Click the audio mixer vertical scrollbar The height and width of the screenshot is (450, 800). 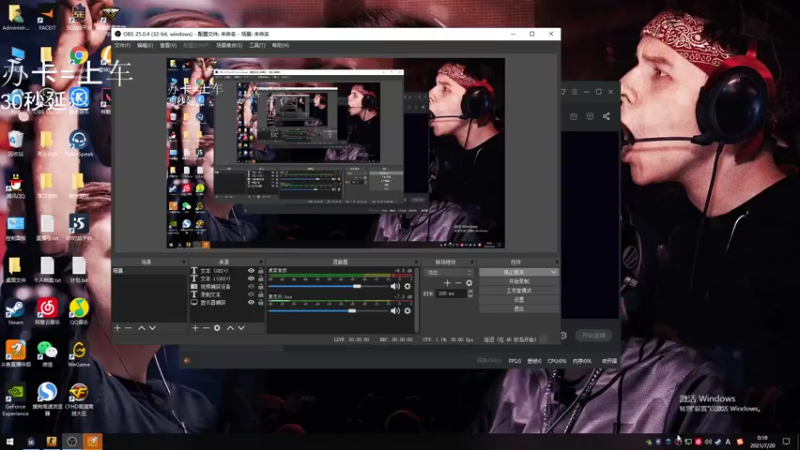click(x=417, y=299)
